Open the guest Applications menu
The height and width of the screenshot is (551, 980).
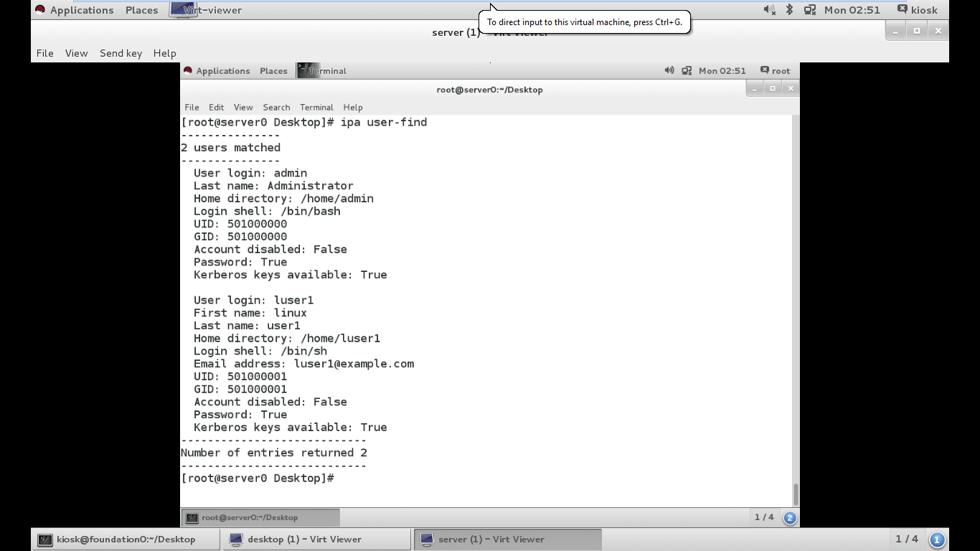tap(217, 71)
